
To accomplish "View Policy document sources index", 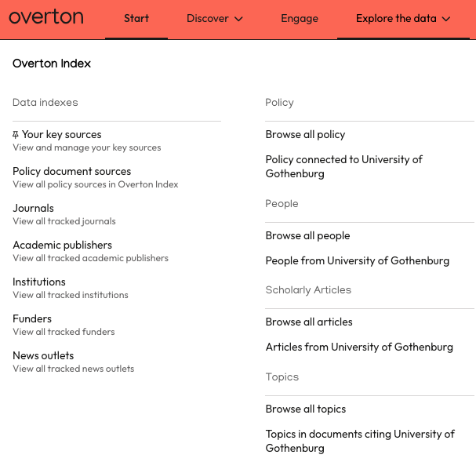I will [72, 172].
